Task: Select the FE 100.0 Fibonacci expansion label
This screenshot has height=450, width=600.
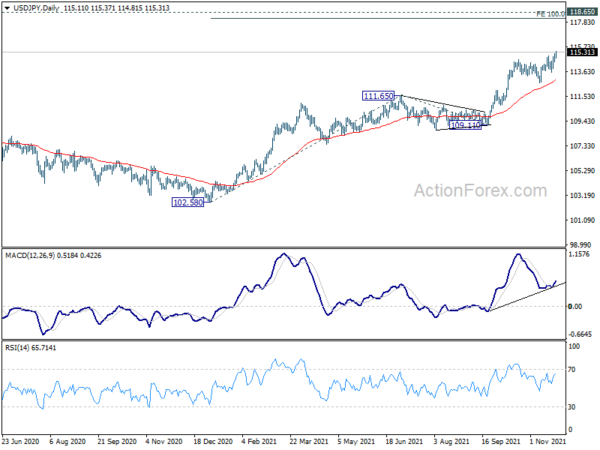Action: point(551,14)
